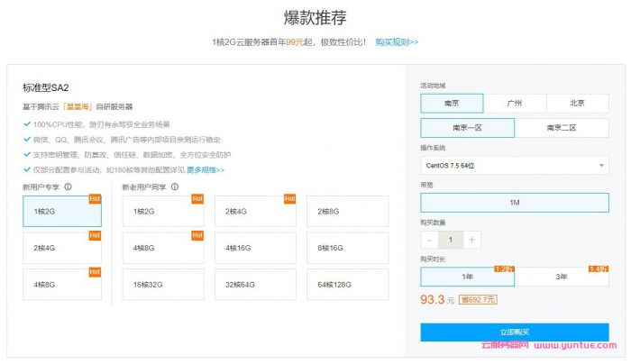Select the 1年 purchase duration
Image resolution: width=631 pixels, height=364 pixels.
[467, 277]
